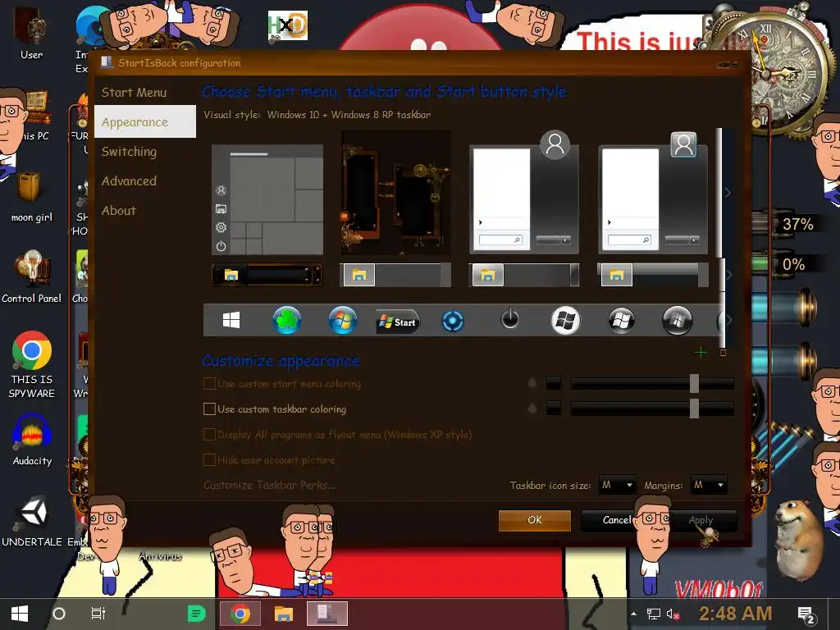Open the green chat app on taskbar
840x630 pixels.
197,614
